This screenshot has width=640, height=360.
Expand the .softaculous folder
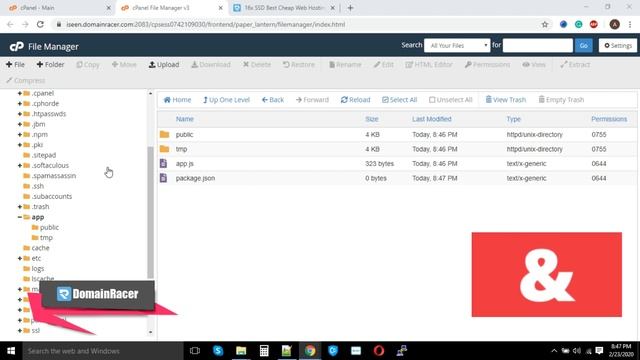pyautogui.click(x=20, y=165)
